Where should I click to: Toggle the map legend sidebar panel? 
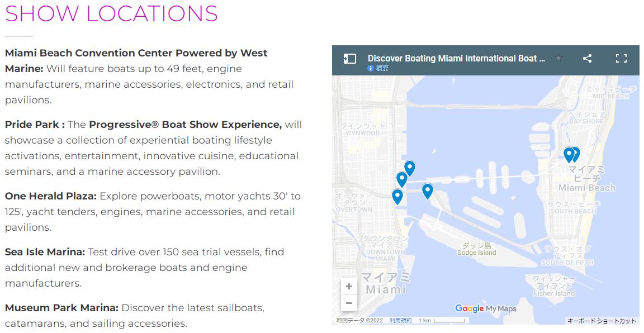coord(350,59)
